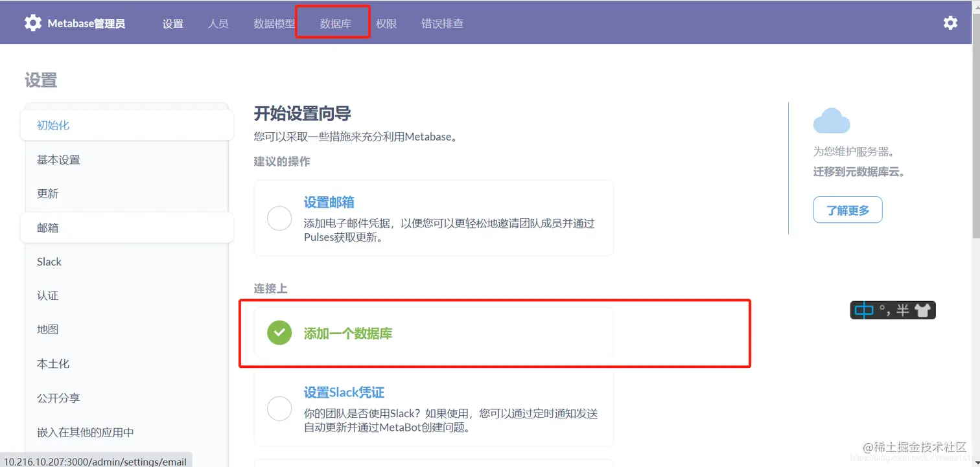The width and height of the screenshot is (980, 467).
Task: Open the 设置 top navigation item
Action: (173, 24)
